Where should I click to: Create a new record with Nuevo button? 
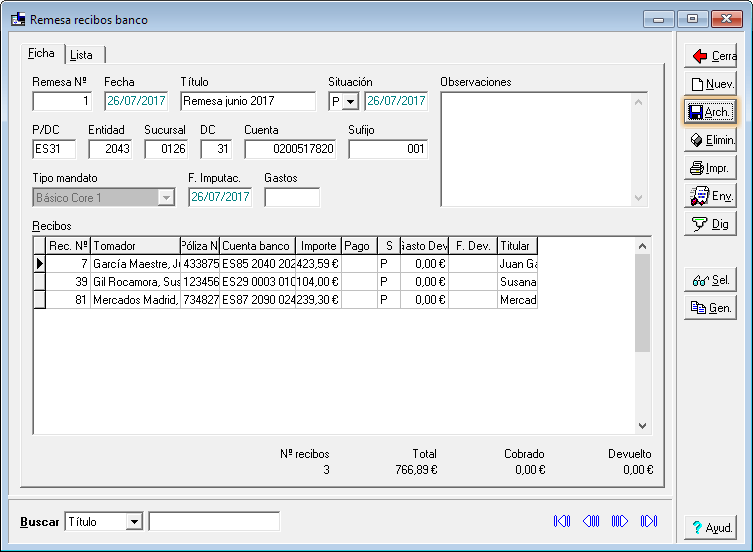click(x=711, y=84)
